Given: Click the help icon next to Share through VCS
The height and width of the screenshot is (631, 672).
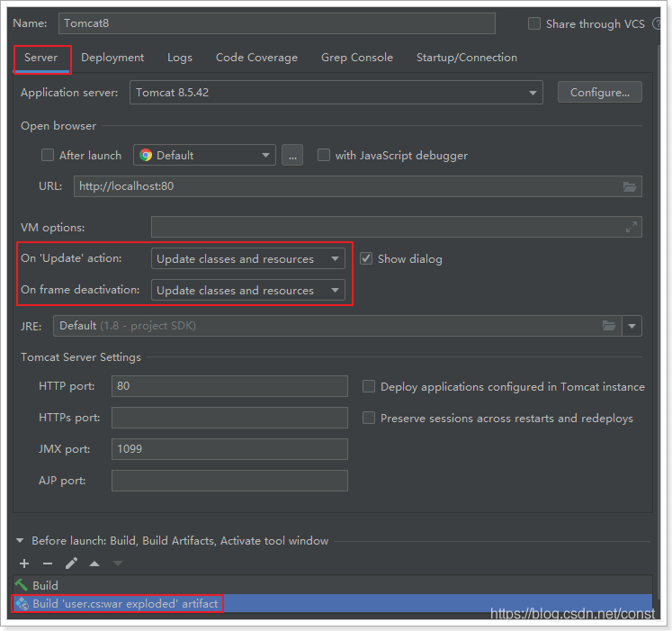Looking at the screenshot, I should pyautogui.click(x=656, y=23).
